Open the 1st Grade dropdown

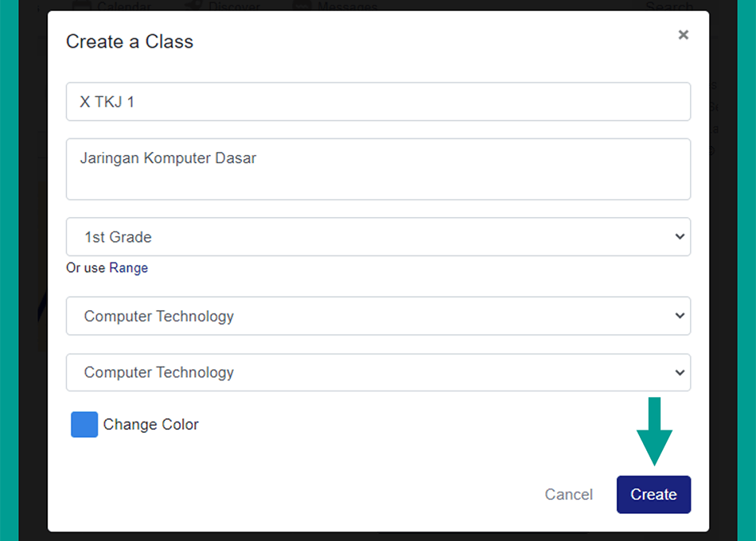pos(378,237)
